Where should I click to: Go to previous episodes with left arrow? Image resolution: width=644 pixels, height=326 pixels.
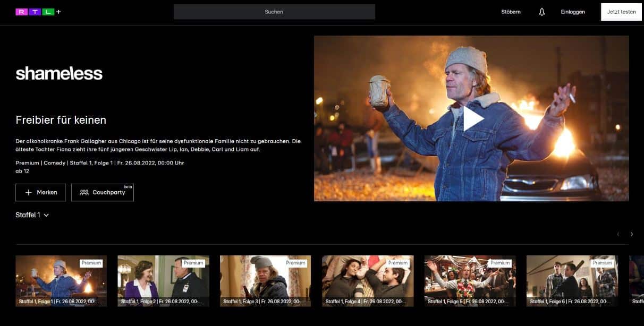coord(618,234)
